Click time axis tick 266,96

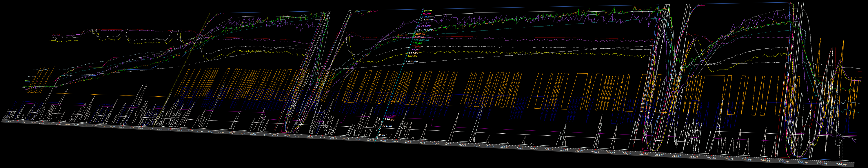coord(841,165)
